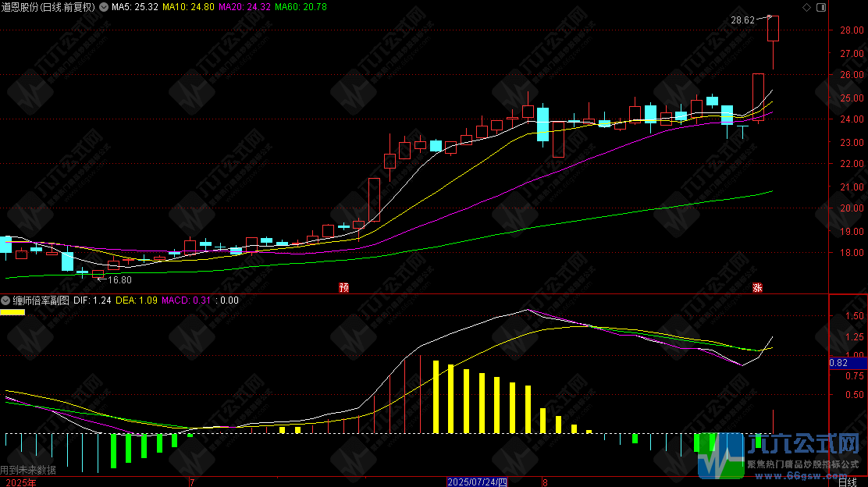This screenshot has width=868, height=487.
Task: Select the MA5: 25.32 label
Action: tap(134, 7)
